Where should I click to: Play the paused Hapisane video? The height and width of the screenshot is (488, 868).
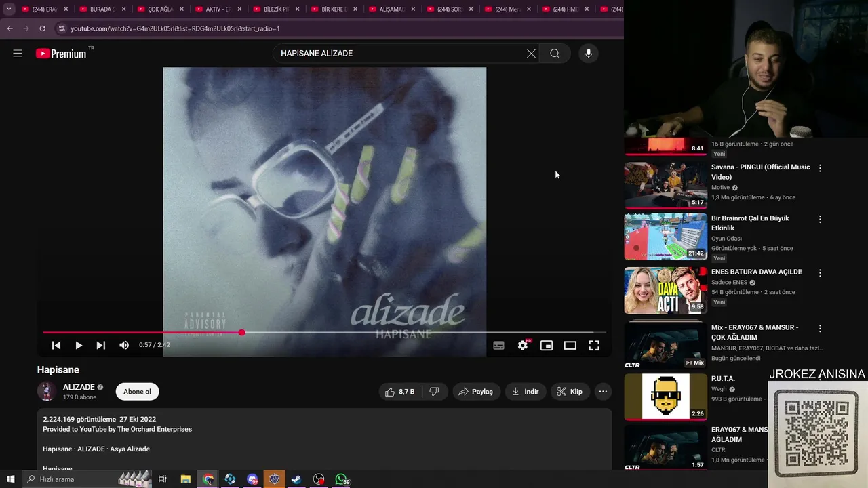click(x=79, y=345)
